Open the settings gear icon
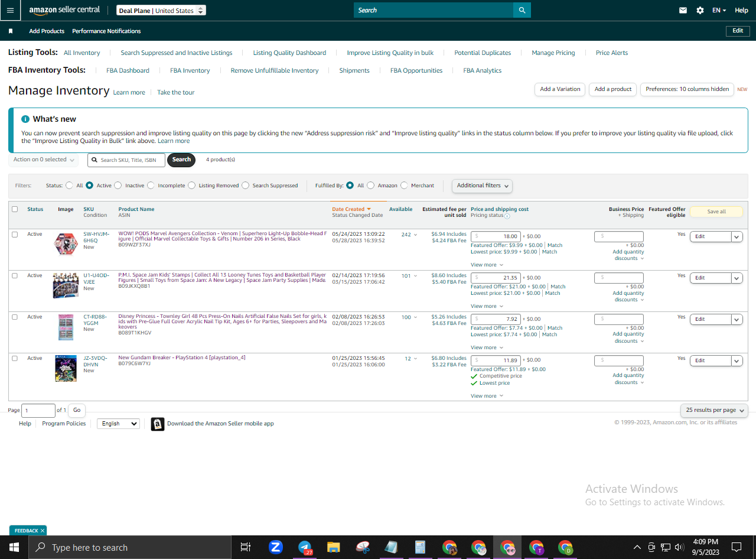This screenshot has height=559, width=756. coord(700,10)
